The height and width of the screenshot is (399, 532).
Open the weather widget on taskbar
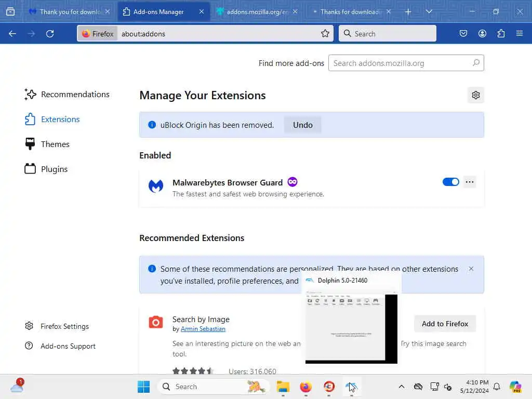point(17,387)
